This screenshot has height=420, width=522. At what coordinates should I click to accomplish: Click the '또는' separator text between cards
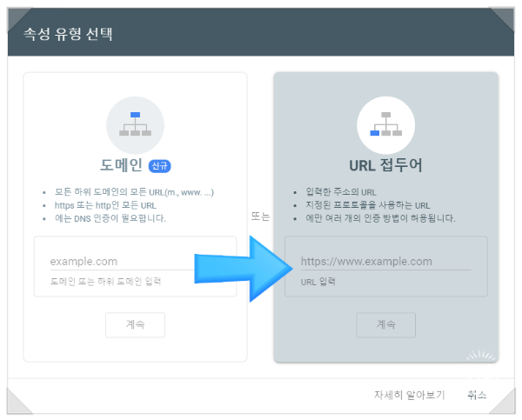pyautogui.click(x=260, y=217)
